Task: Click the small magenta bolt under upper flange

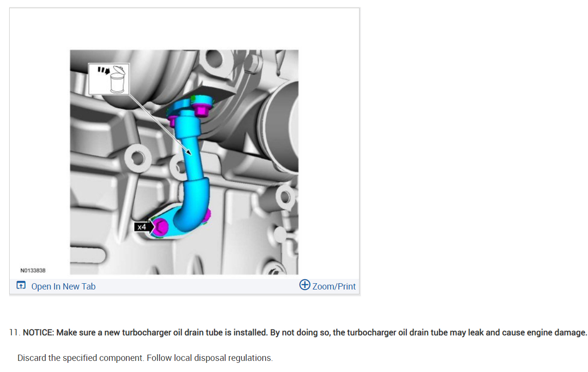Action: pos(171,120)
